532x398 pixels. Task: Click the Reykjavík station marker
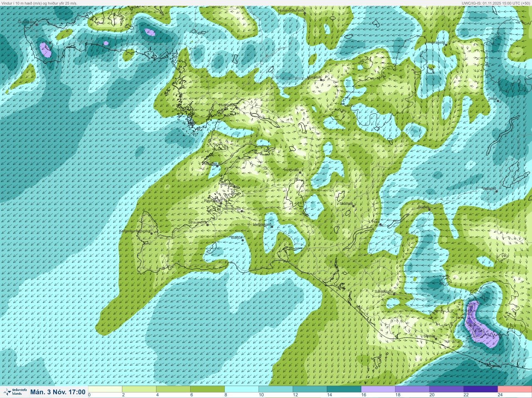220,203
